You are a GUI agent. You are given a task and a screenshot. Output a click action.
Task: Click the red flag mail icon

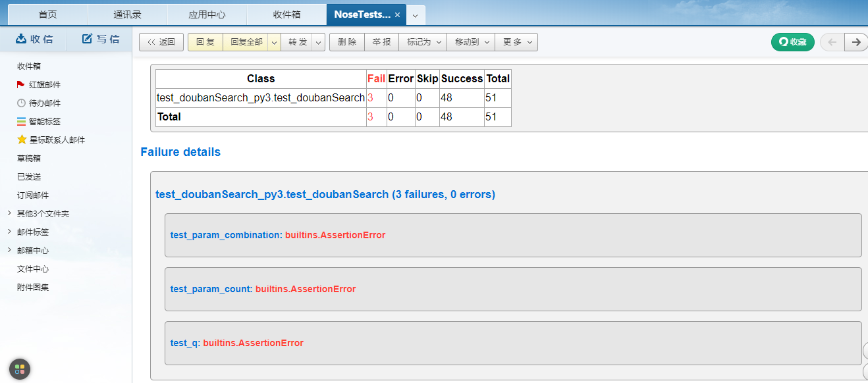click(x=21, y=85)
